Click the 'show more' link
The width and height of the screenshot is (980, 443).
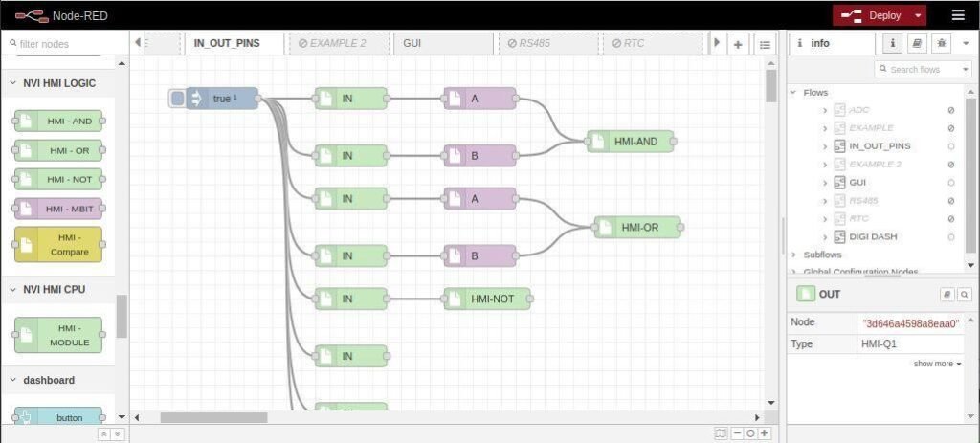(937, 364)
